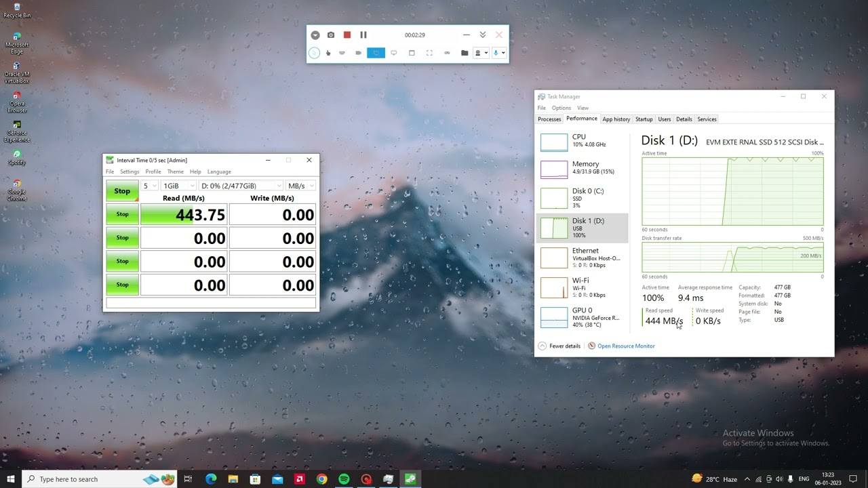Image resolution: width=868 pixels, height=488 pixels.
Task: Open Microsoft Edge desktop shortcut
Action: (x=17, y=43)
